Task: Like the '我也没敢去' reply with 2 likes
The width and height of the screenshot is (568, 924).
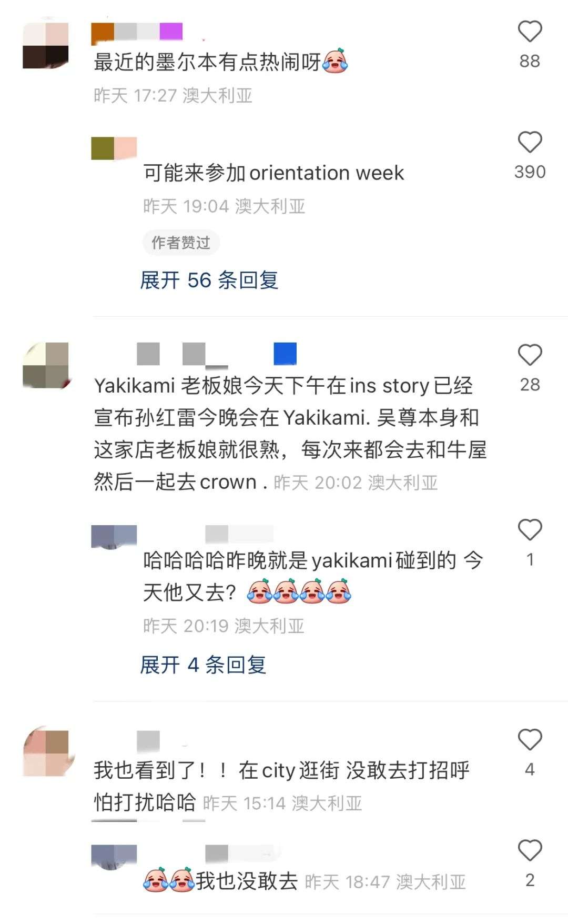Action: (x=530, y=850)
